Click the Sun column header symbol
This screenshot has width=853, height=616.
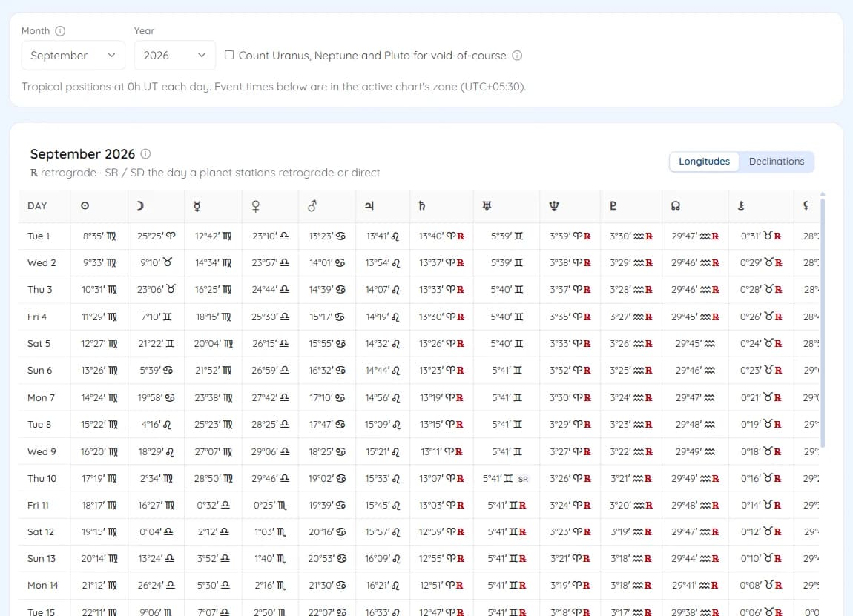click(x=85, y=205)
